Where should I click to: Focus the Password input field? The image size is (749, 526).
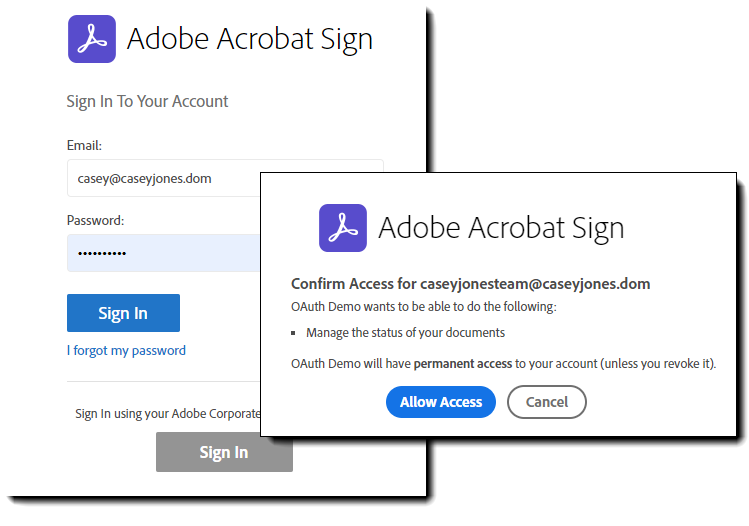click(160, 253)
